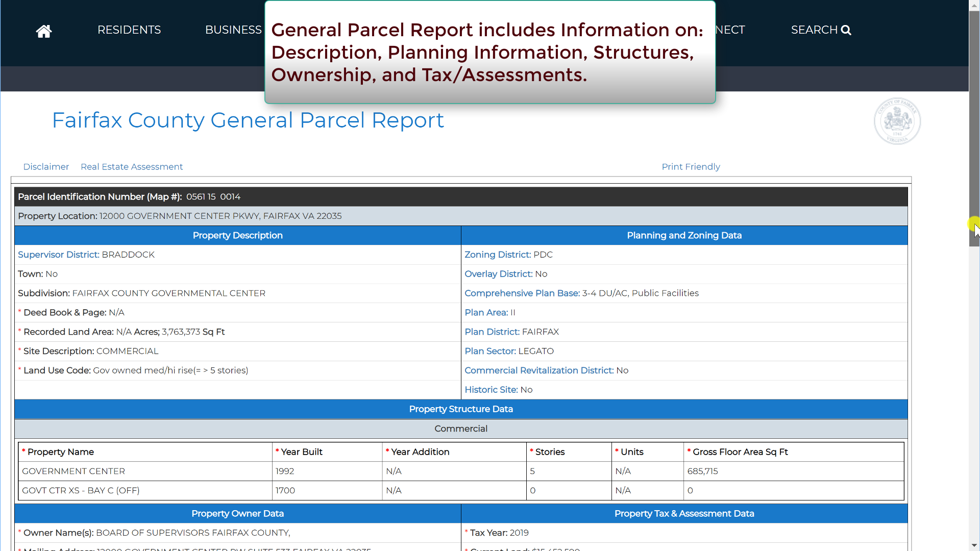
Task: Click the Owner Name BOARD OF SUPERVISORS text
Action: pos(193,533)
